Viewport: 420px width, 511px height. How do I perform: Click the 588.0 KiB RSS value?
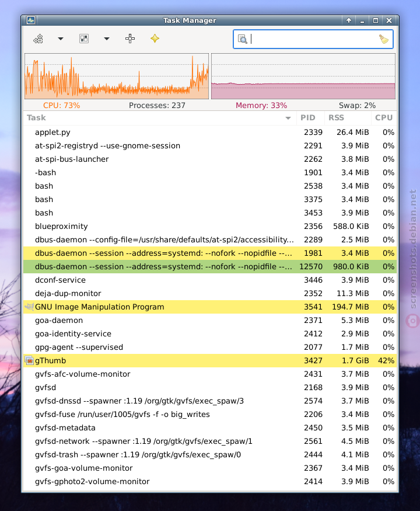(351, 226)
